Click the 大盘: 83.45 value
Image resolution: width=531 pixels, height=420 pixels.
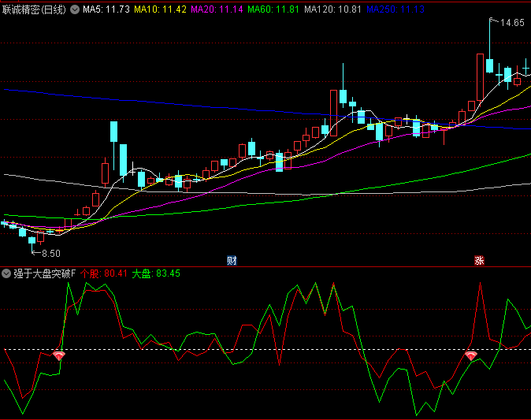(156, 273)
